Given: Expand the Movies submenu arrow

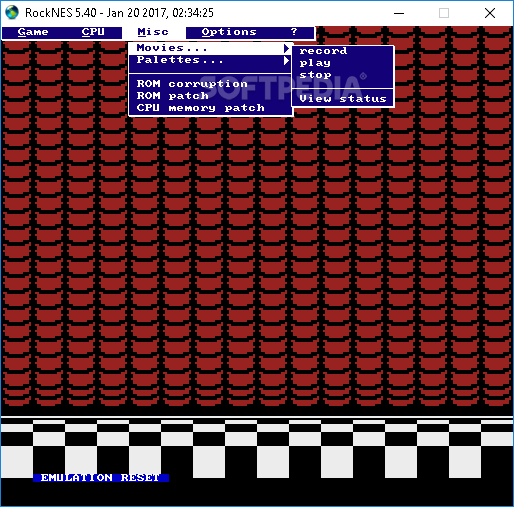Looking at the screenshot, I should point(286,48).
